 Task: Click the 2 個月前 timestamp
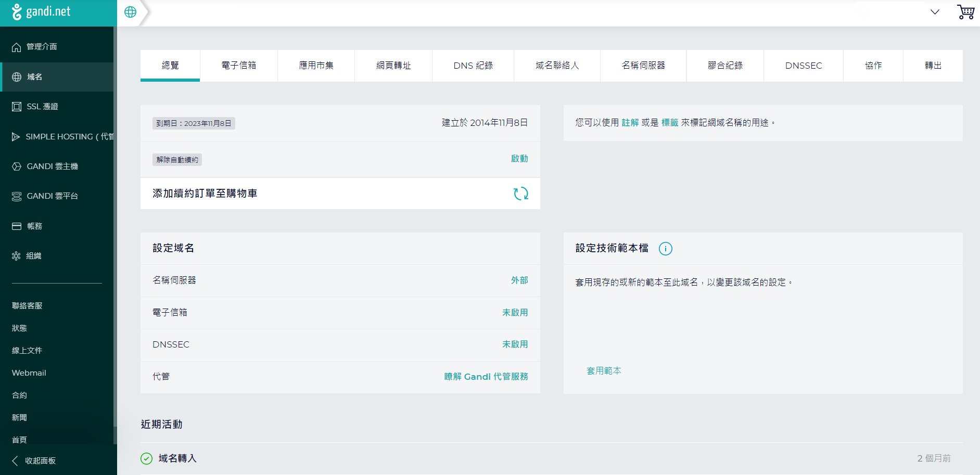934,458
